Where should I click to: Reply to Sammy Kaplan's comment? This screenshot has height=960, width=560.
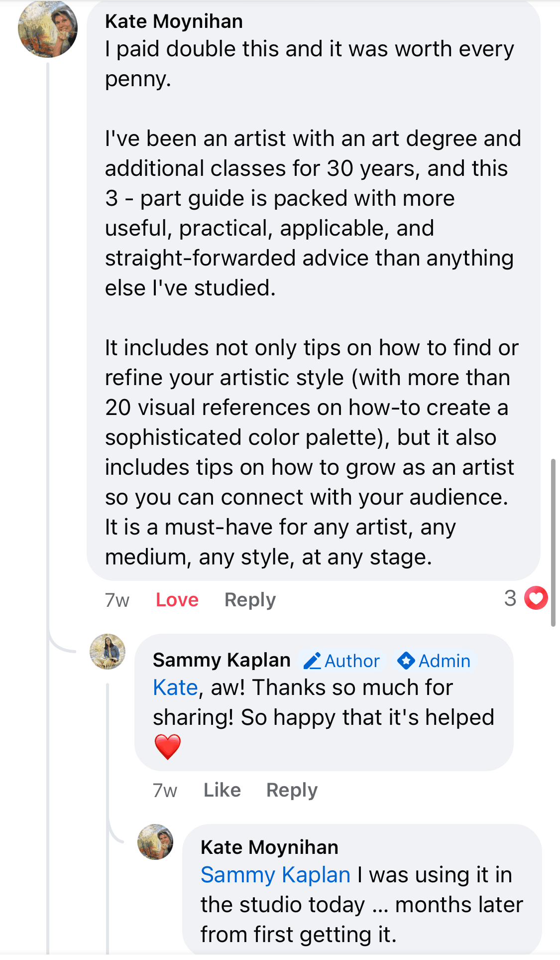click(292, 790)
